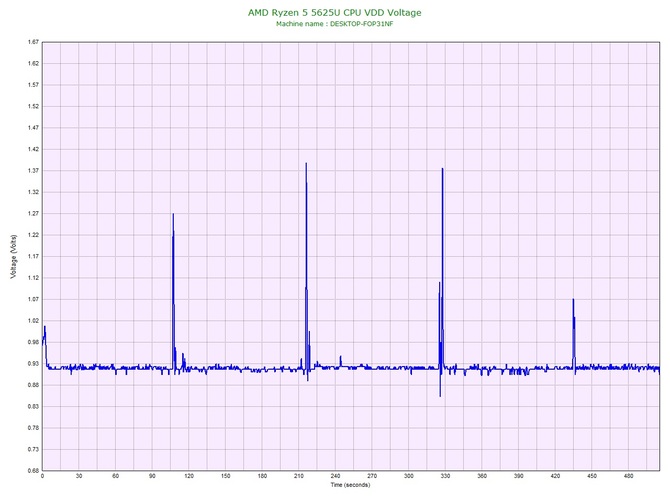Click the chart title "AMD Ryzen 5 5625U CPU VDD Voltage"
The width and height of the screenshot is (670, 502).
pyautogui.click(x=335, y=12)
